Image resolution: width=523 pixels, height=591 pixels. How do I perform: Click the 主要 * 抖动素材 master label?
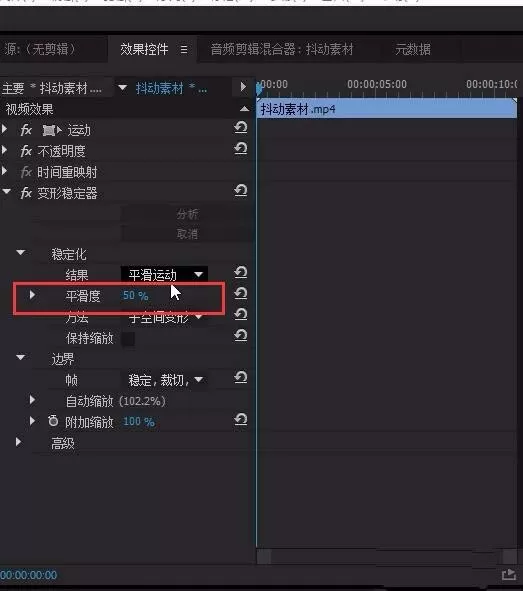coord(52,89)
